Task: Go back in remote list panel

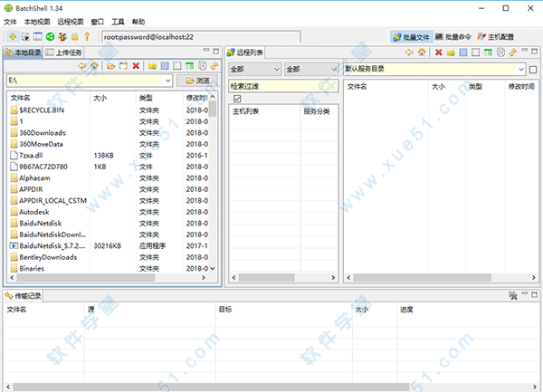Action: coord(409,53)
